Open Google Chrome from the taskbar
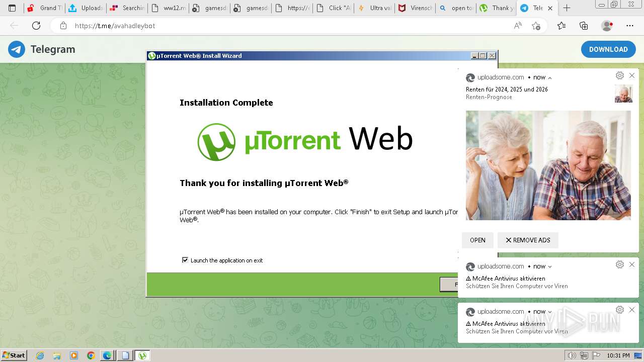The image size is (644, 362). 91,355
